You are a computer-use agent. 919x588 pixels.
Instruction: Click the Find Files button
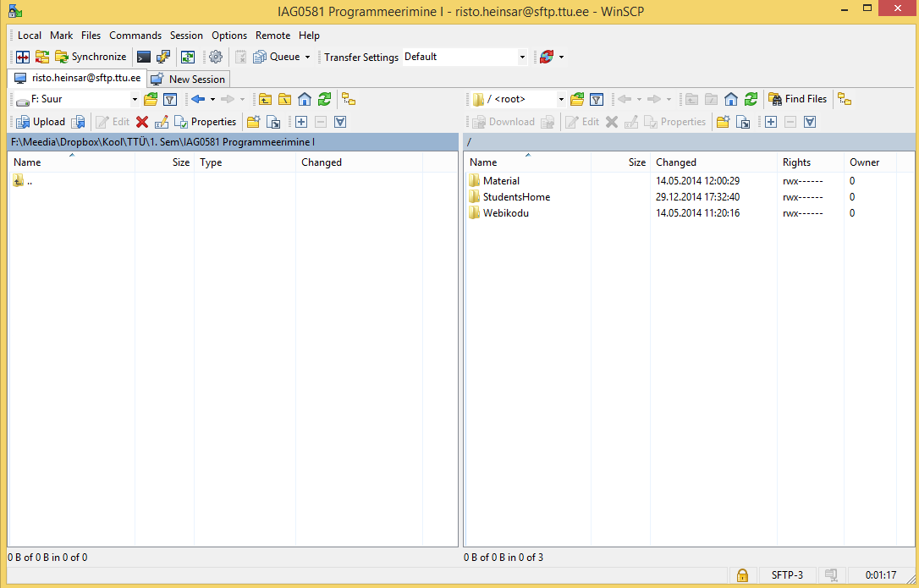pos(798,99)
